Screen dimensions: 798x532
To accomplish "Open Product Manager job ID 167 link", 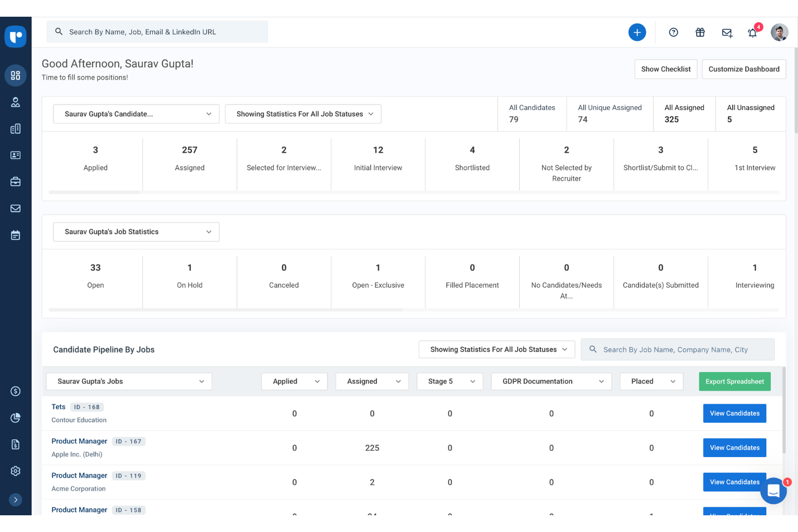I will (79, 441).
